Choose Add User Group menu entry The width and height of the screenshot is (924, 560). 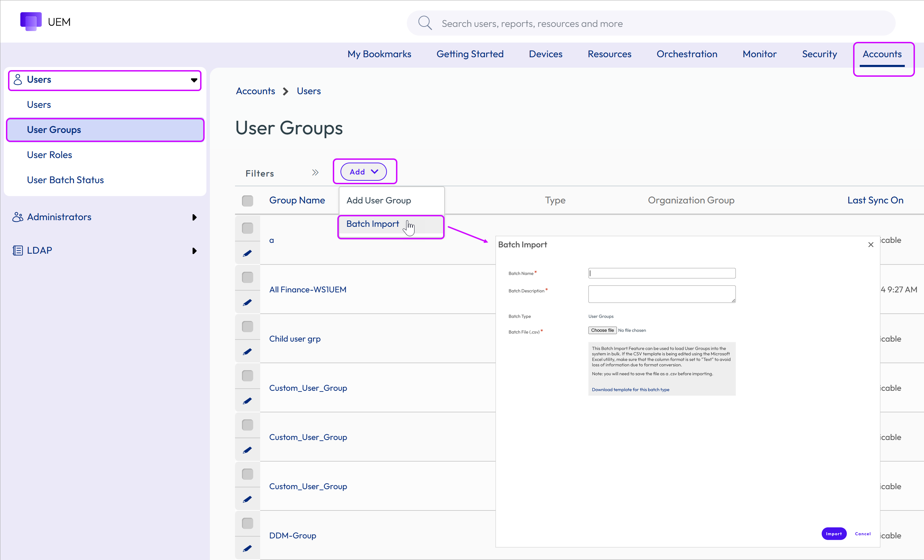coord(391,200)
